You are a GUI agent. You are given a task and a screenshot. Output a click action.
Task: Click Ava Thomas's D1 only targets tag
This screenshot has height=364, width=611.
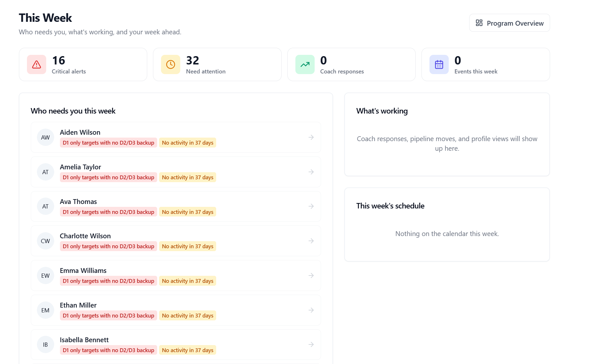coord(108,212)
